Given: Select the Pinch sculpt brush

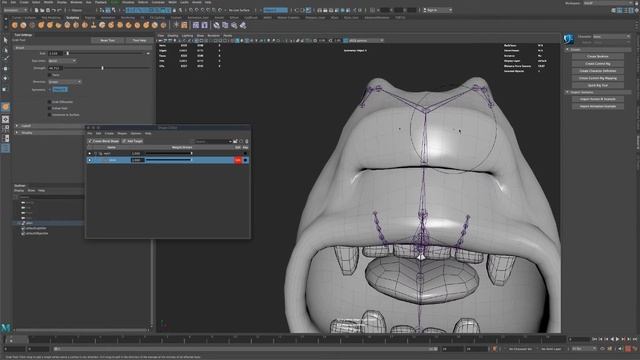Looking at the screenshot, I should point(50,25).
